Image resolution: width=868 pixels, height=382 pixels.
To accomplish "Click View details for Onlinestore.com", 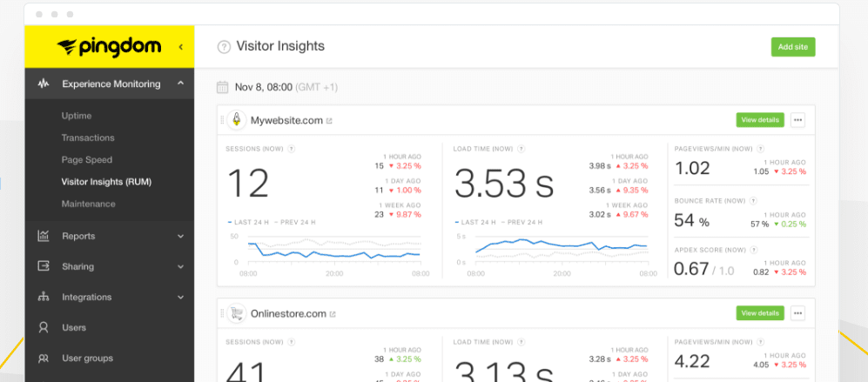I will [760, 312].
